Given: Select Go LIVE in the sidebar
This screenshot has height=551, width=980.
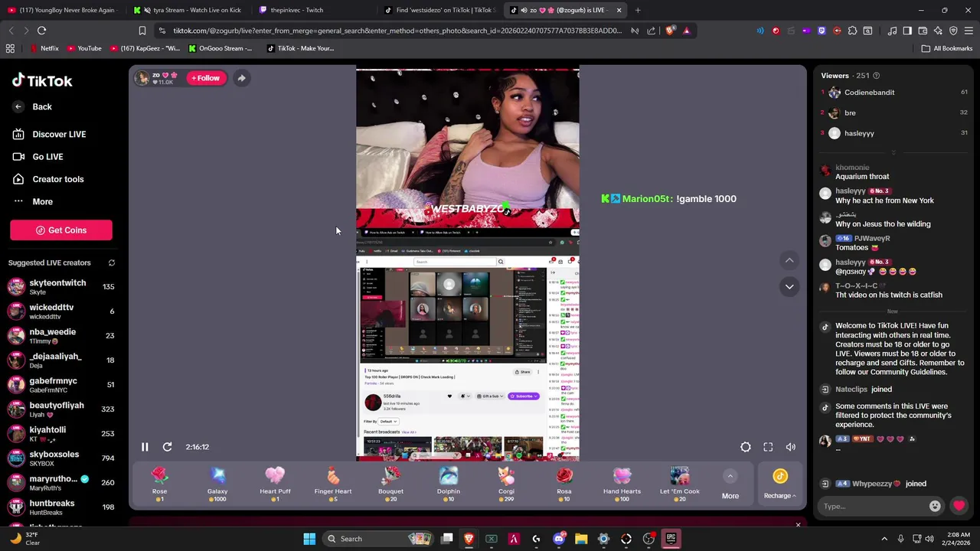Looking at the screenshot, I should 38,157.
